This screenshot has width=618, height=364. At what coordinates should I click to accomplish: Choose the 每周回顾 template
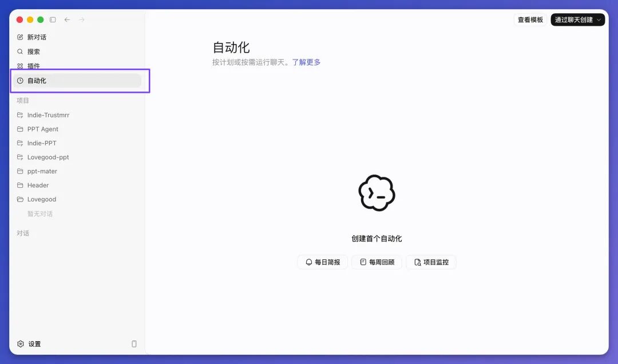coord(377,262)
